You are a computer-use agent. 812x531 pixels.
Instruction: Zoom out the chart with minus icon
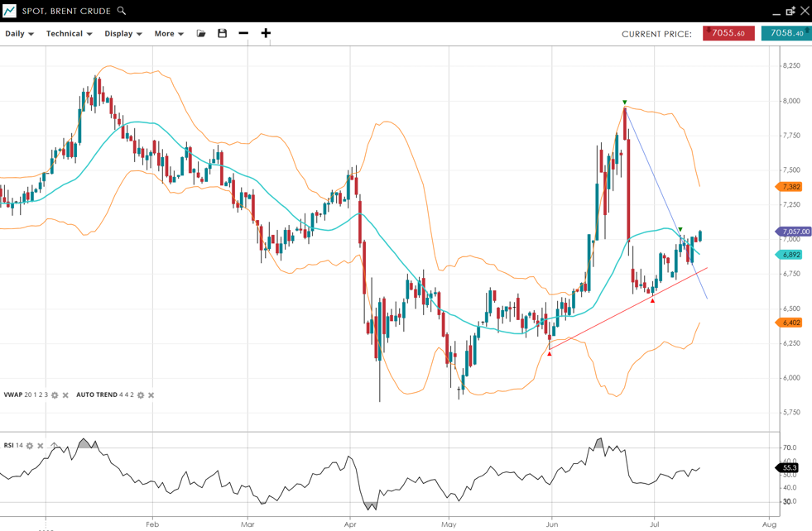(x=243, y=34)
